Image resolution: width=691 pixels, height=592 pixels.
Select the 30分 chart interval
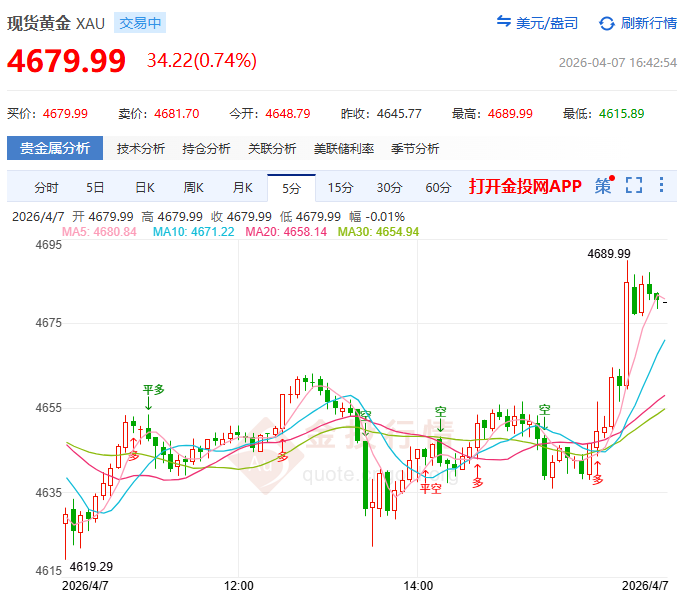[x=389, y=188]
